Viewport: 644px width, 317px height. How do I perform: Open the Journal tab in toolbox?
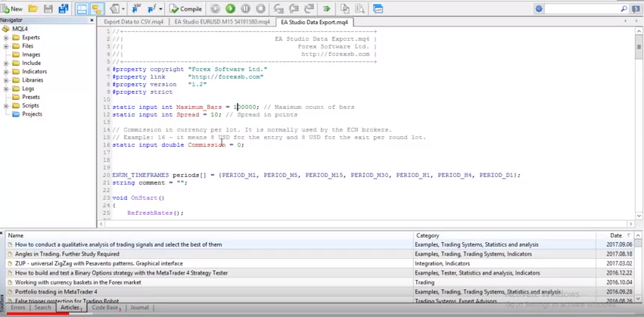point(139,308)
